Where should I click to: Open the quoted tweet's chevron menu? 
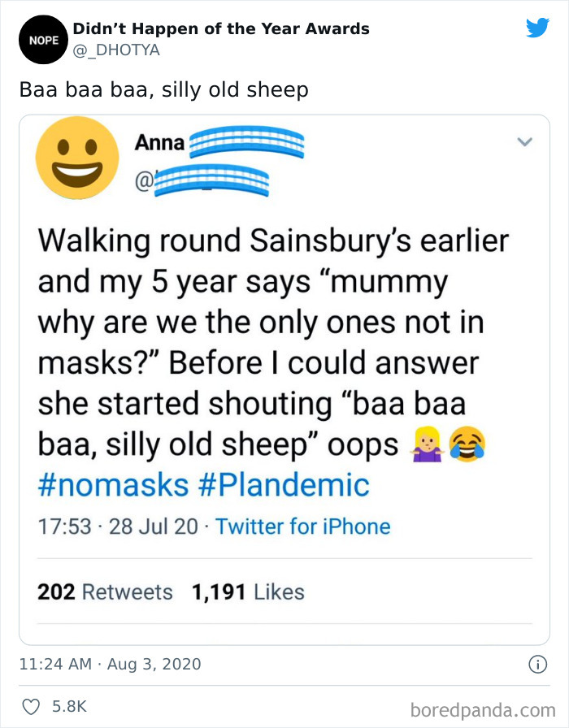(x=525, y=142)
